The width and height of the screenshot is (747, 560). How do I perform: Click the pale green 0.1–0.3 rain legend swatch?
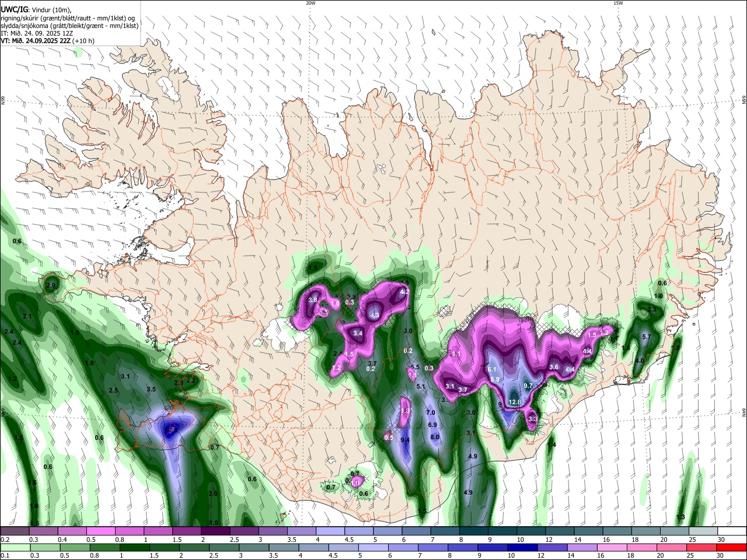click(x=15, y=547)
